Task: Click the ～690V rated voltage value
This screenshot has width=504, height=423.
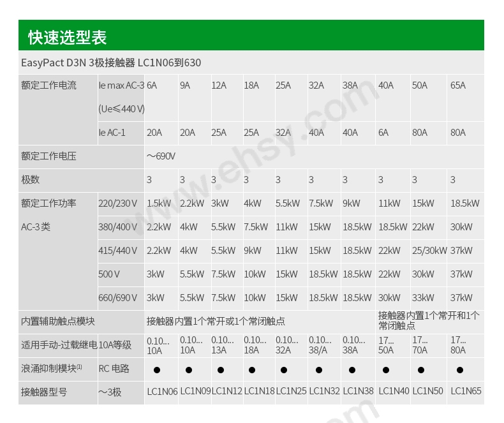Action: click(x=161, y=156)
